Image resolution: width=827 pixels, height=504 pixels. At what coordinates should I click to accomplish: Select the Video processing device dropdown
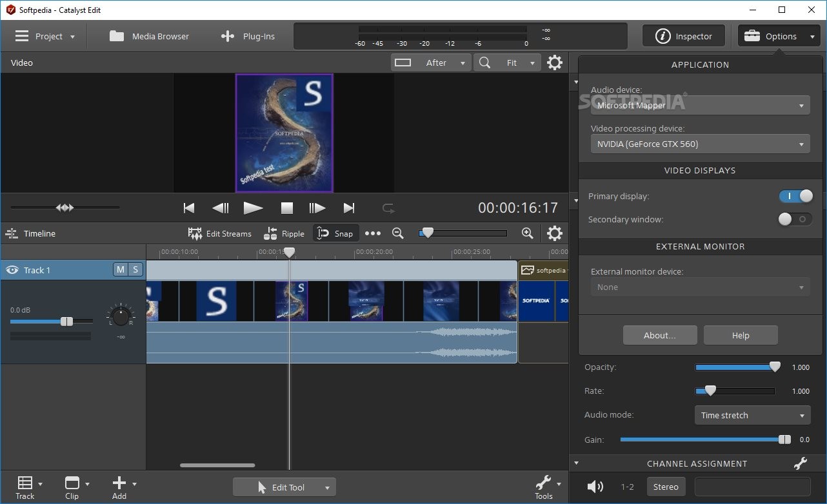(x=700, y=144)
